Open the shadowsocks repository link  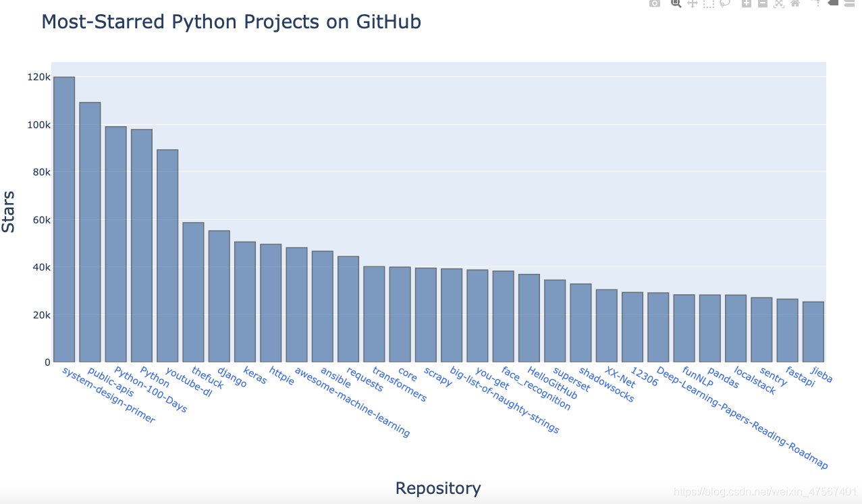pos(606,385)
